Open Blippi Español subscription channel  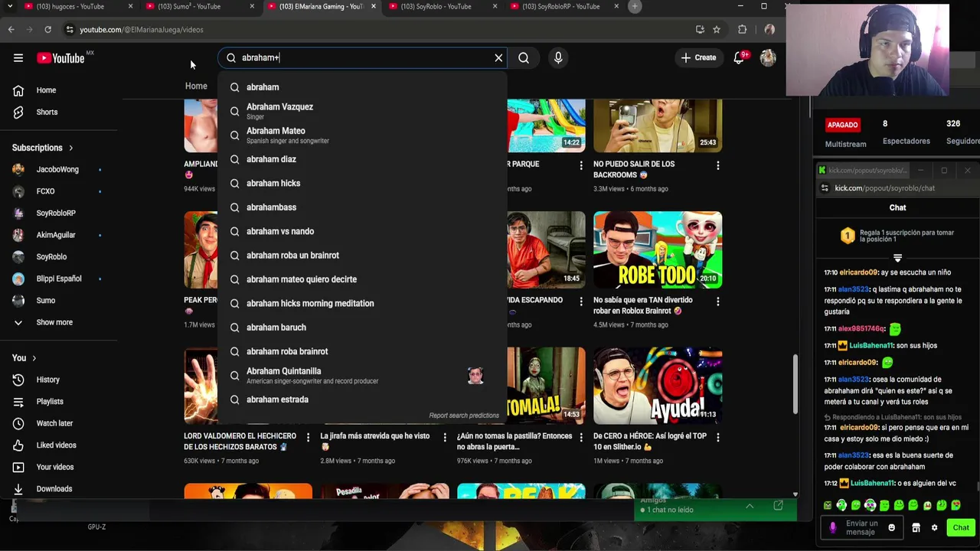(58, 279)
